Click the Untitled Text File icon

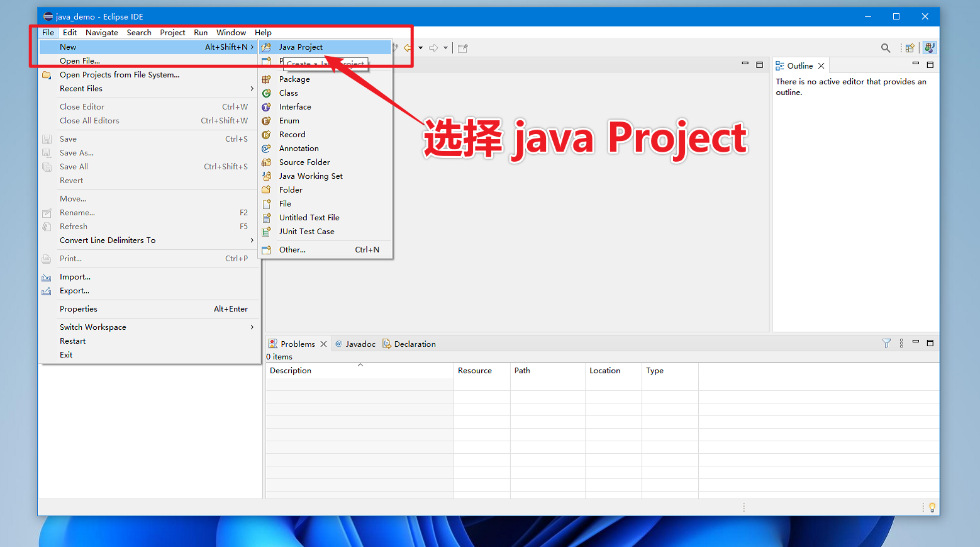click(267, 218)
